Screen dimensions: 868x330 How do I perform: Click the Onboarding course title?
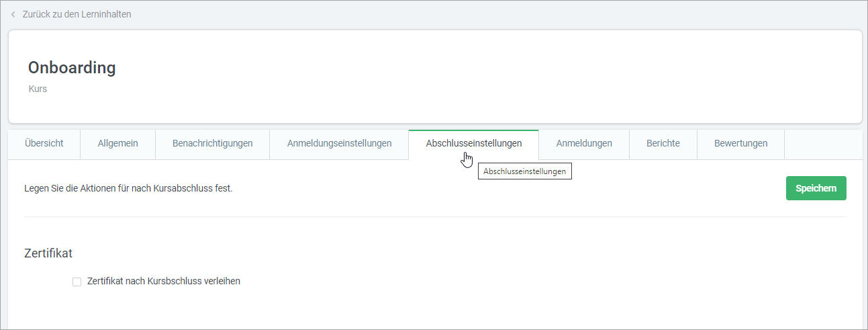pyautogui.click(x=72, y=67)
